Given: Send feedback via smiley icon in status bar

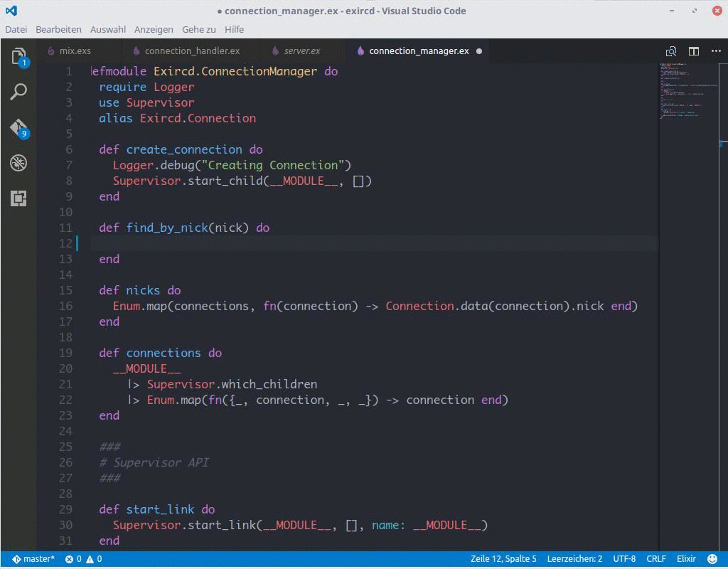Looking at the screenshot, I should coord(712,558).
